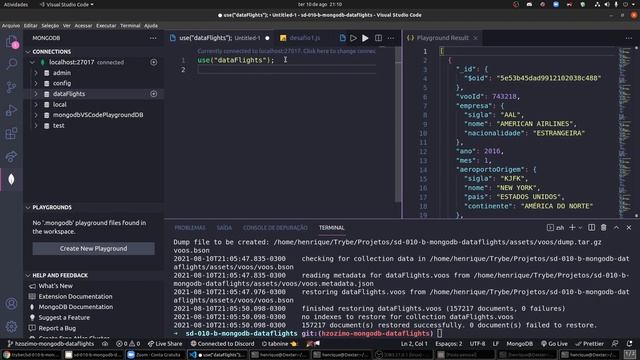Click Report a Bug link
Image resolution: width=640 pixels, height=360 pixels.
[57, 328]
